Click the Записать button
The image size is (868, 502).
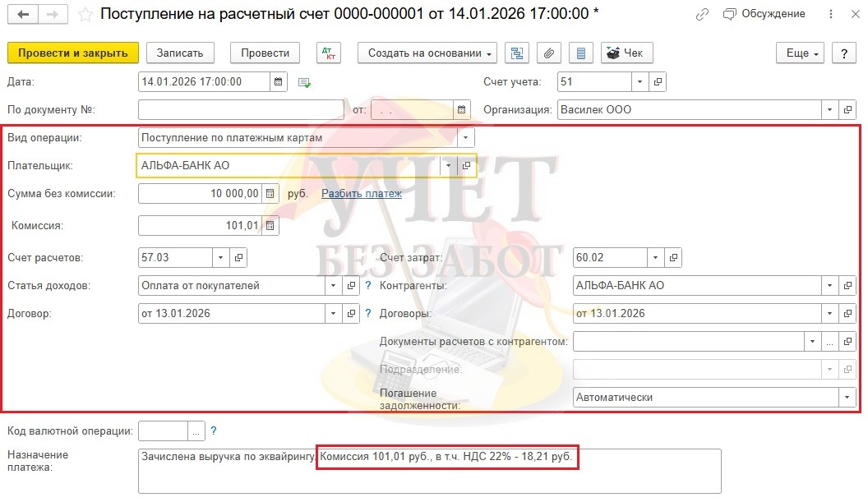click(x=180, y=53)
